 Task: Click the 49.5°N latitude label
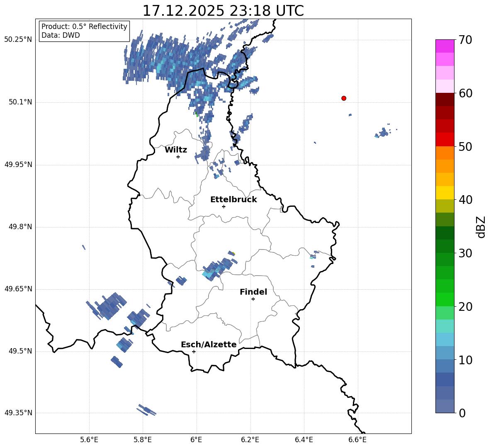pyautogui.click(x=21, y=351)
